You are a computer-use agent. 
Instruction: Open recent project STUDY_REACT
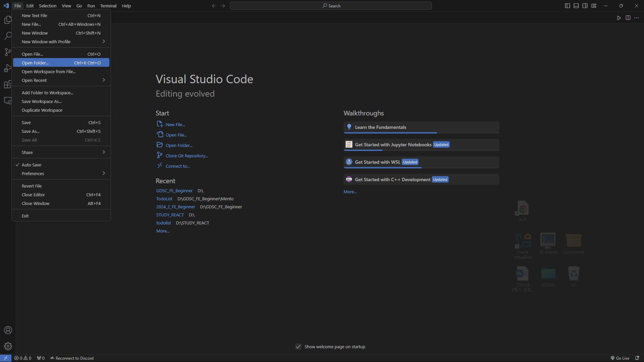(x=170, y=215)
